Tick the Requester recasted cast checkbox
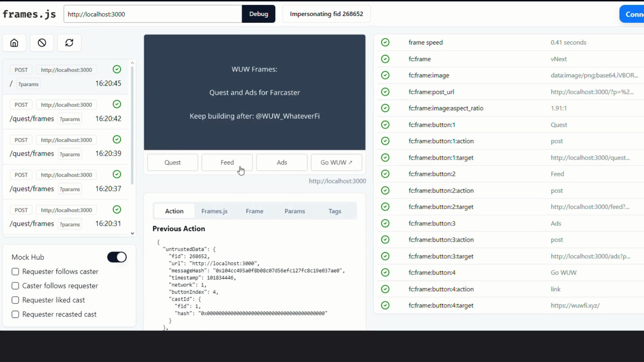 (15, 314)
